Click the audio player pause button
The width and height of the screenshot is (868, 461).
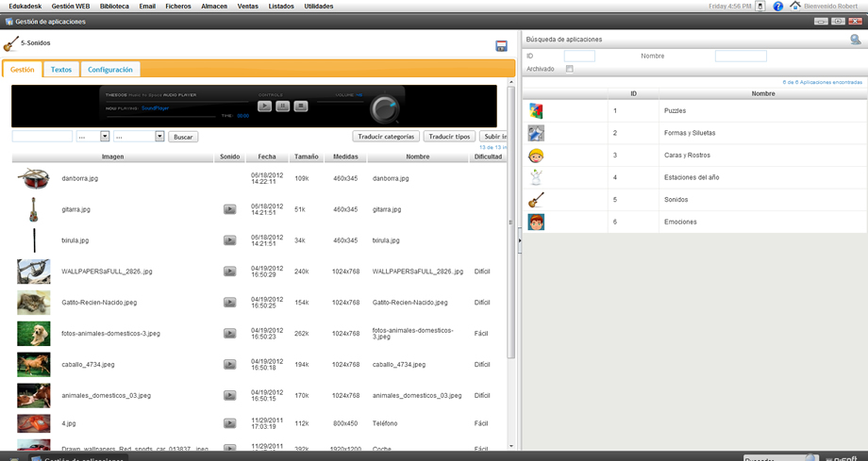point(283,106)
